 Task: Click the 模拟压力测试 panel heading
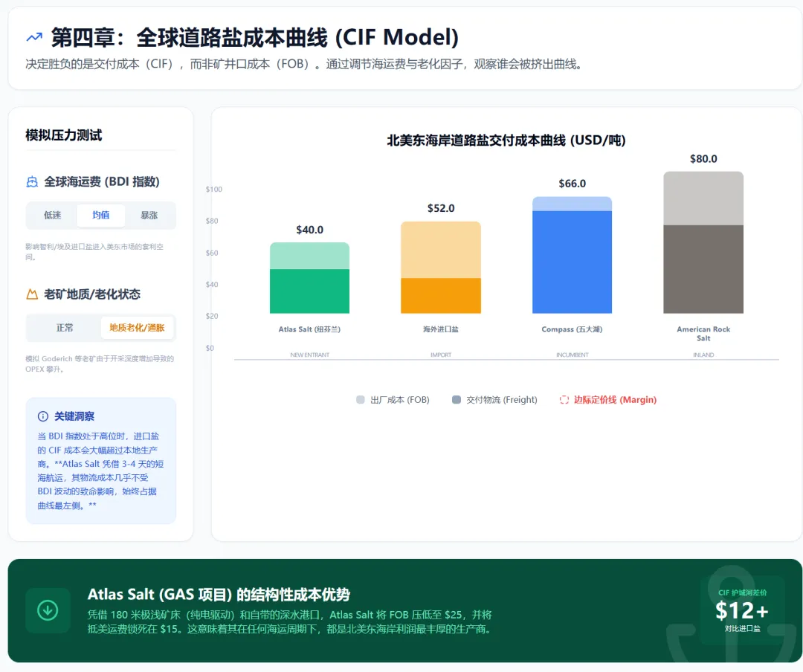coord(64,135)
